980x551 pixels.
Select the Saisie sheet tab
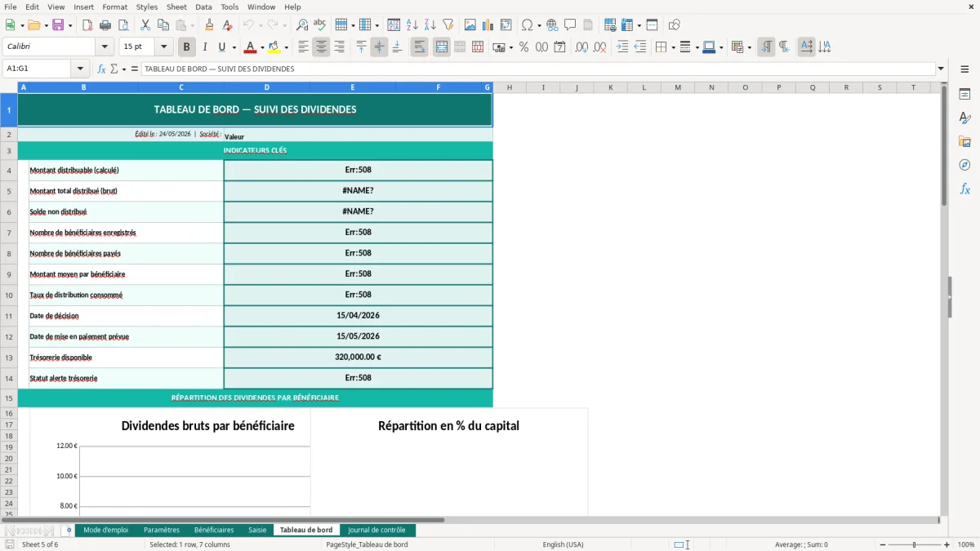(257, 530)
